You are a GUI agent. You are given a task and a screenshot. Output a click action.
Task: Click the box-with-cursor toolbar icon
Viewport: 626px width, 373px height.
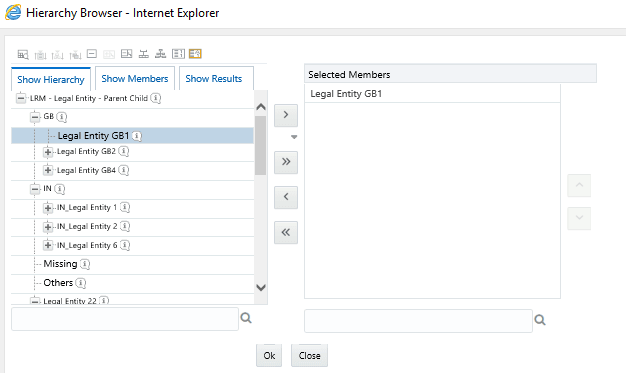click(127, 54)
